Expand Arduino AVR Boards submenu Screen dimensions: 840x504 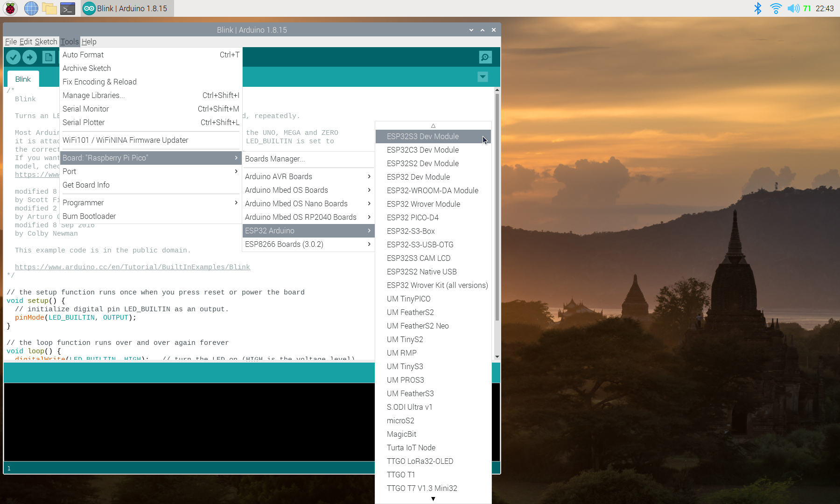pos(308,176)
